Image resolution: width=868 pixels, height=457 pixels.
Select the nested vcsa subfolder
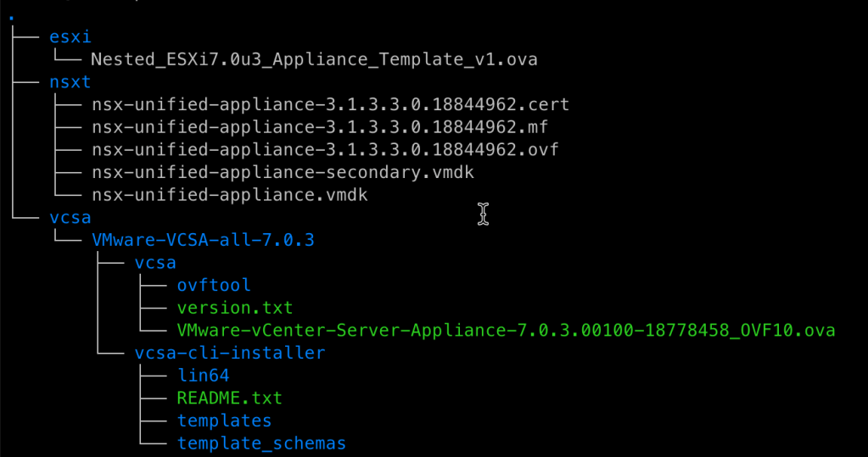[x=155, y=263]
